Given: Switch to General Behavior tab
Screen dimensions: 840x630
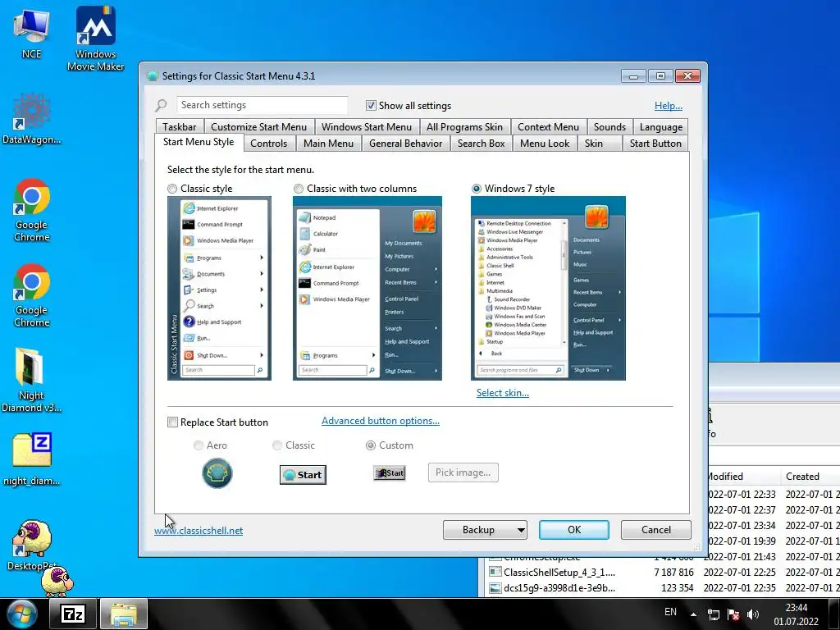Looking at the screenshot, I should [x=405, y=144].
